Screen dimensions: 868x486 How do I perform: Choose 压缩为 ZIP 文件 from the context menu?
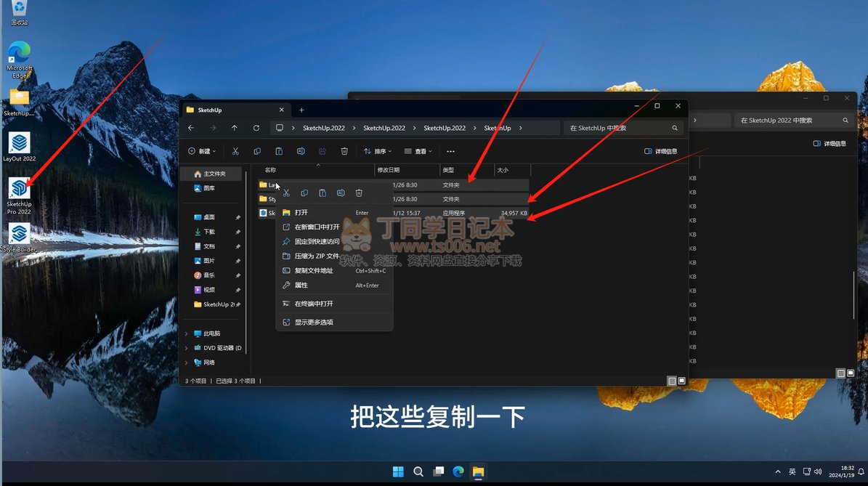(334, 256)
